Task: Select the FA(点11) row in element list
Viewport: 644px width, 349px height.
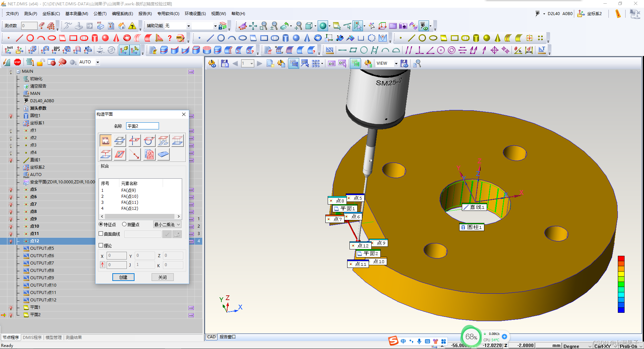Action: tap(140, 202)
